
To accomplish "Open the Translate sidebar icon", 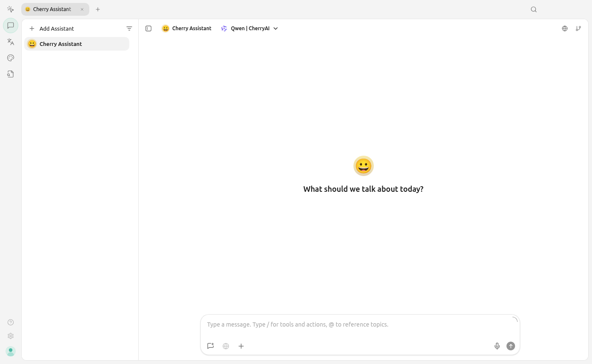I will [x=11, y=42].
